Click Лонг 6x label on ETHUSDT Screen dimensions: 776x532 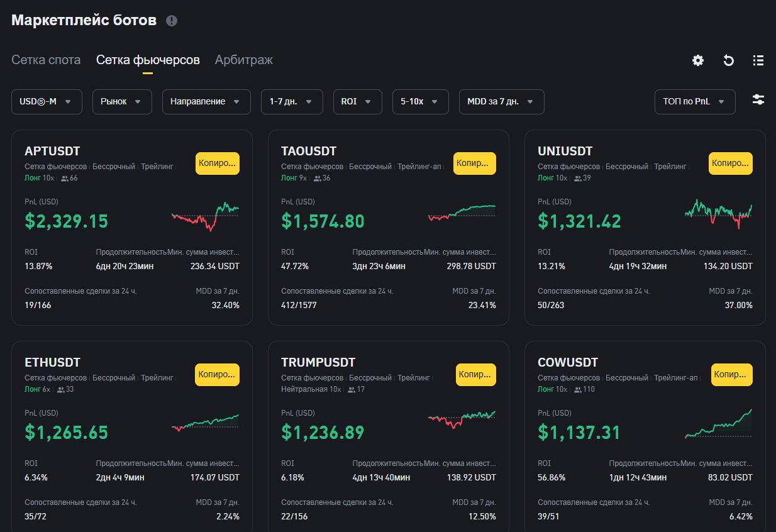pos(38,389)
